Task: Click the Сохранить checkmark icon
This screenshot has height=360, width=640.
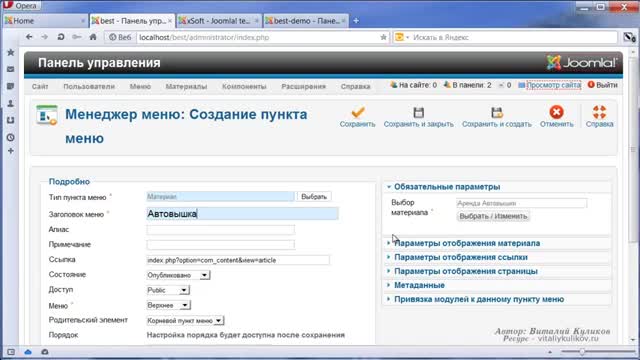Action: pos(358,112)
